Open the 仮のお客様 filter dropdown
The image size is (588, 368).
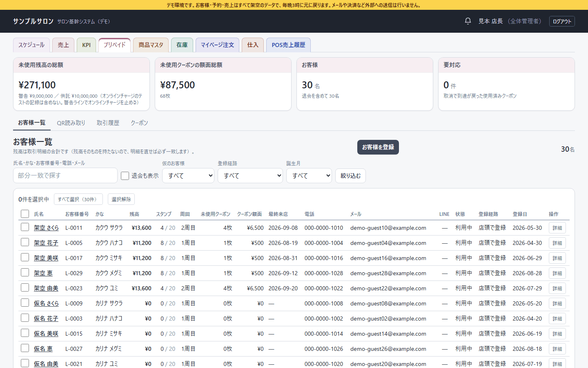[x=188, y=176]
